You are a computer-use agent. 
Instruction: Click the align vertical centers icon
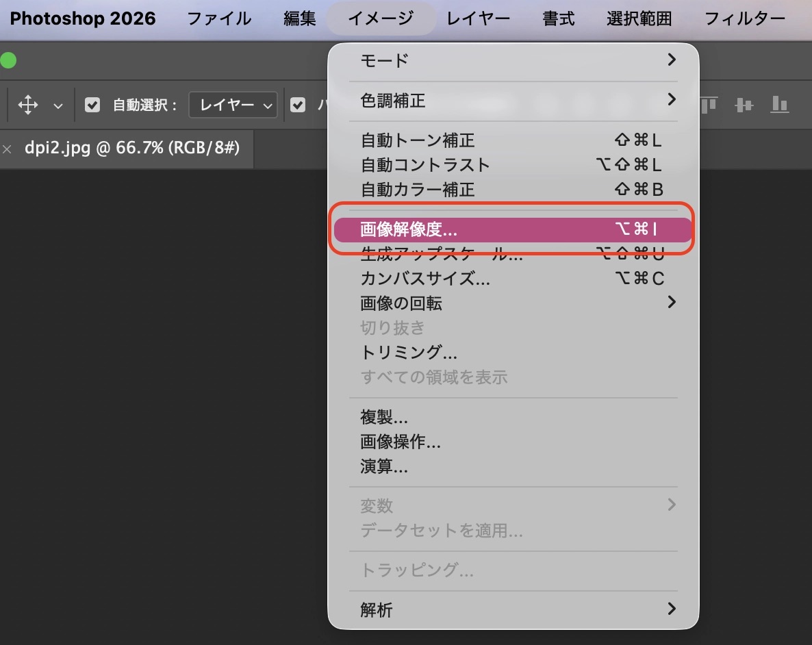(744, 105)
